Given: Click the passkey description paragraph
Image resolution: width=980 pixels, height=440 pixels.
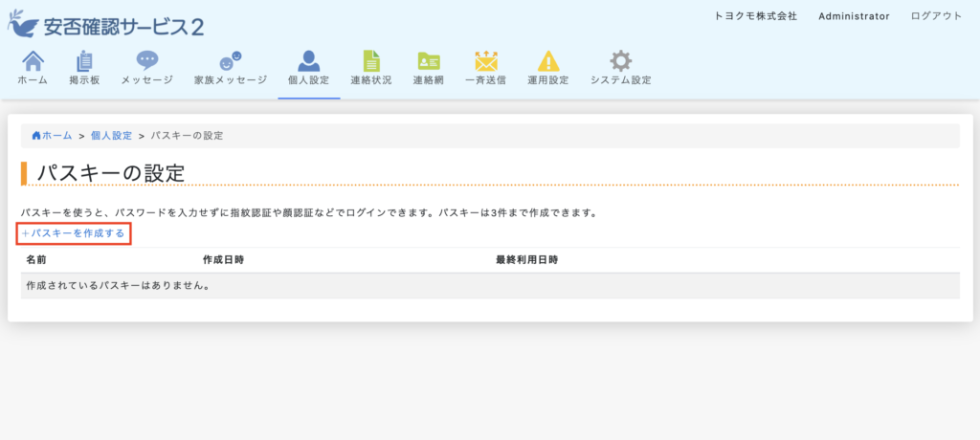Looking at the screenshot, I should (x=309, y=213).
